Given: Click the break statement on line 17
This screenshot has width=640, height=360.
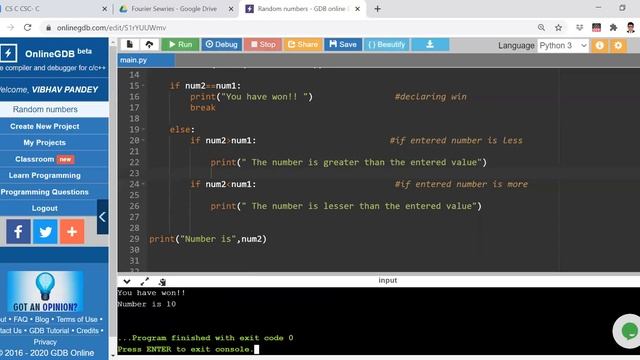Looking at the screenshot, I should pos(203,107).
